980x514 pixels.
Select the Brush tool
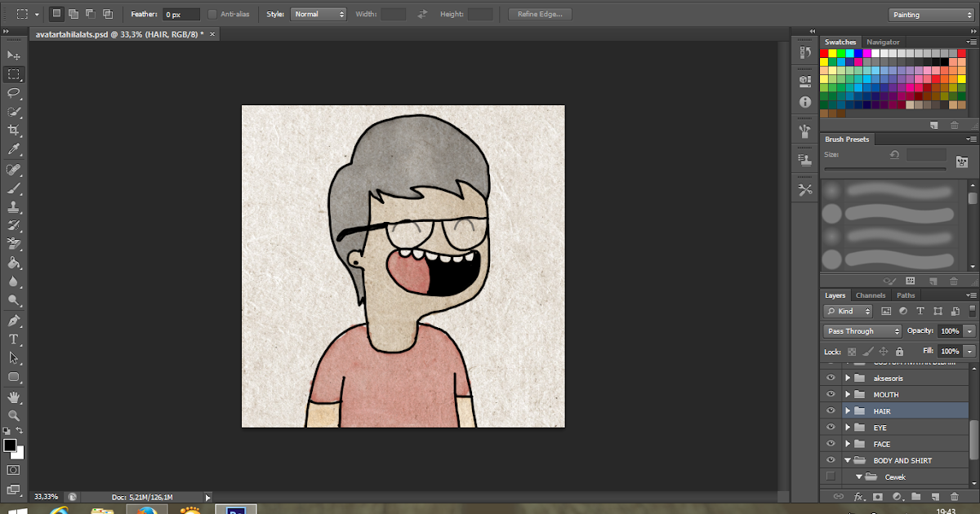[14, 188]
